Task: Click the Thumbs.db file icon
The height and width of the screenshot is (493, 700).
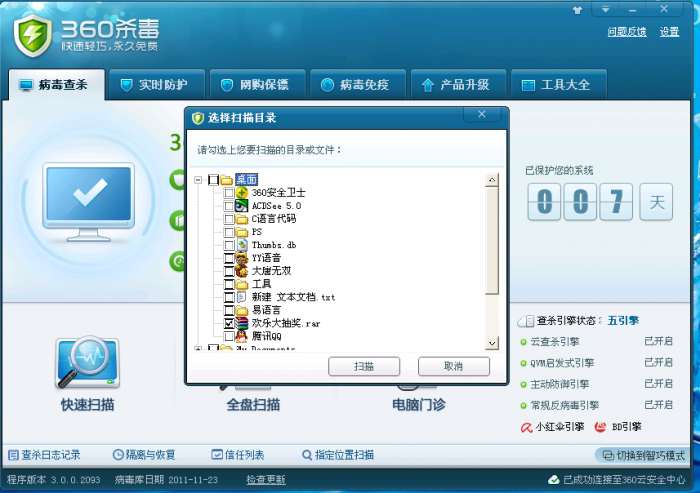Action: (x=242, y=245)
